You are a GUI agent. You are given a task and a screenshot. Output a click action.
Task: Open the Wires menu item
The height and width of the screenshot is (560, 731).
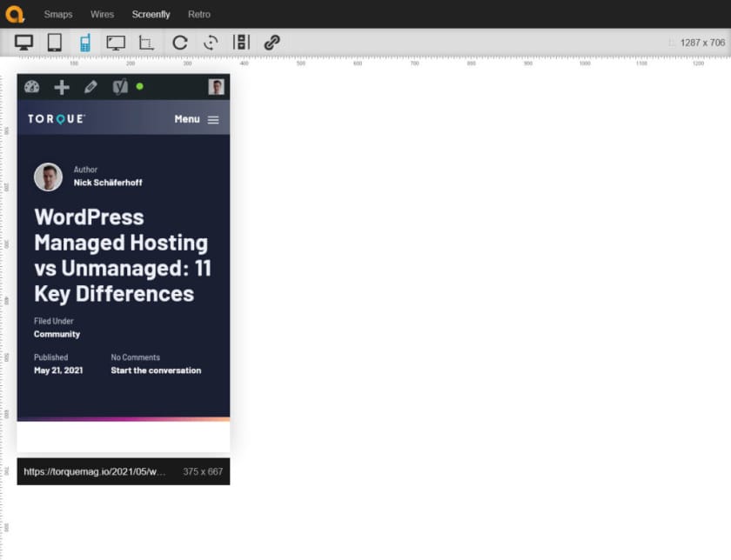coord(102,15)
